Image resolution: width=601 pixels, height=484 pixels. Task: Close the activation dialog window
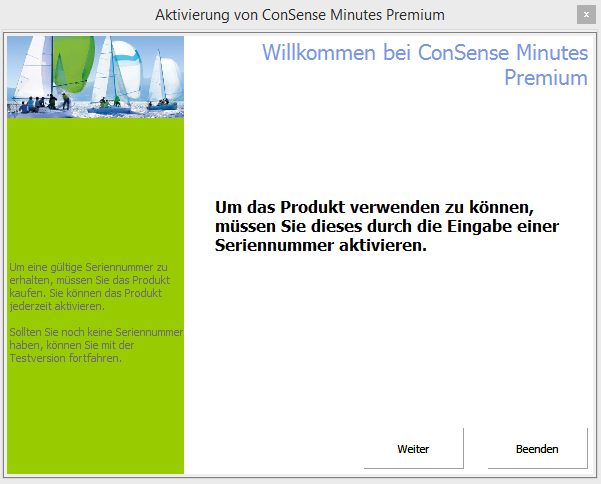[x=585, y=15]
